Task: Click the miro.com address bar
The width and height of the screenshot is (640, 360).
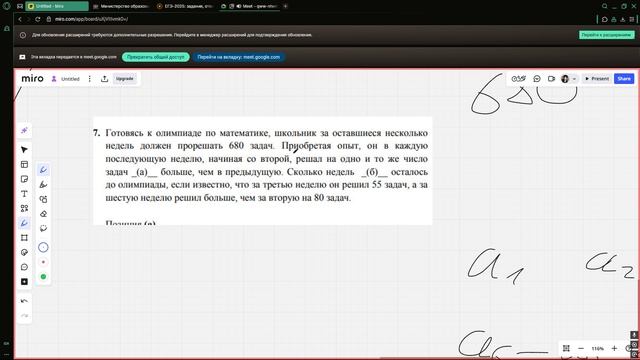Action: pyautogui.click(x=91, y=19)
